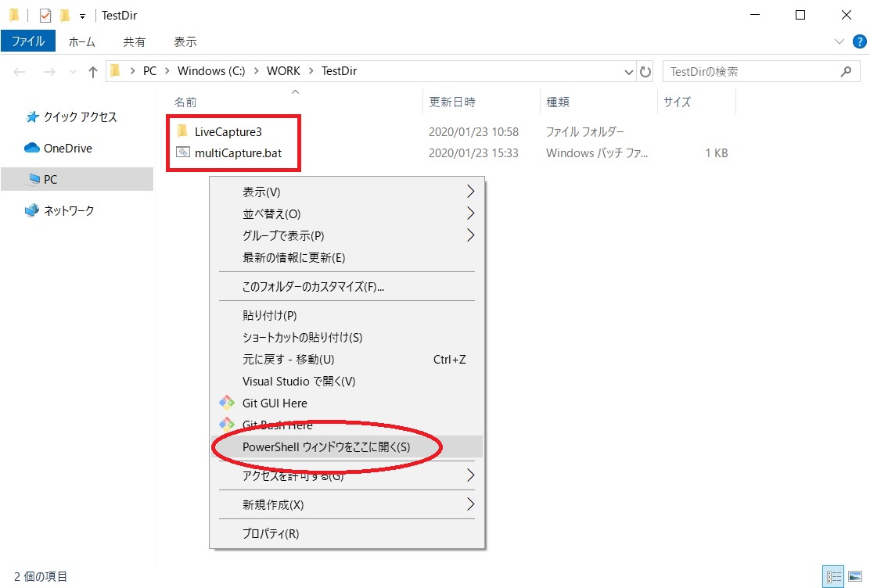Open the blue Help question mark icon
The height and width of the screenshot is (588, 870).
[x=860, y=41]
